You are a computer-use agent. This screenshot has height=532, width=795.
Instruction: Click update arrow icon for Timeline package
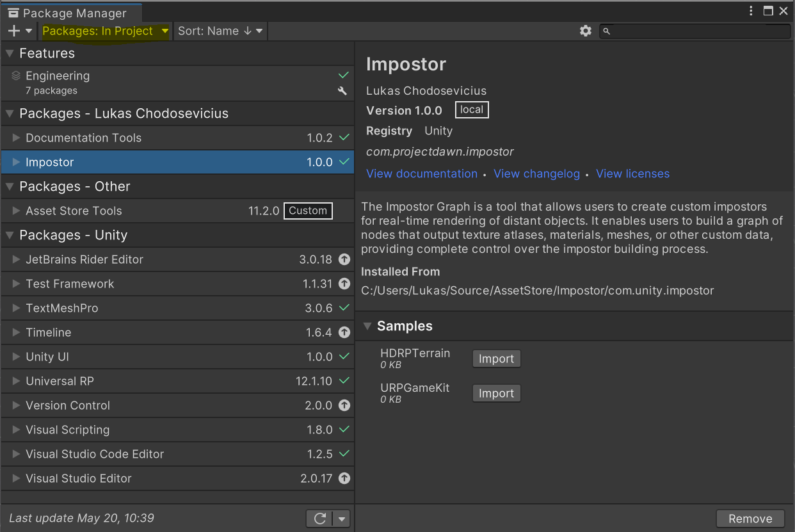(344, 332)
